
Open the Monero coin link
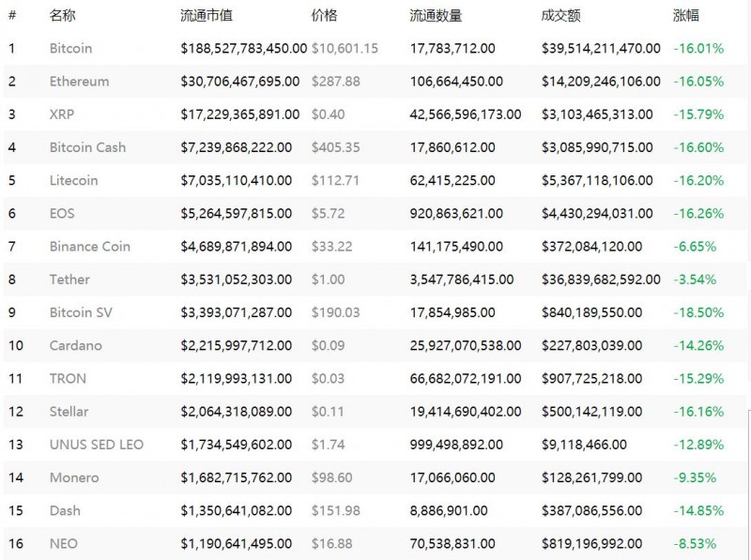click(73, 477)
